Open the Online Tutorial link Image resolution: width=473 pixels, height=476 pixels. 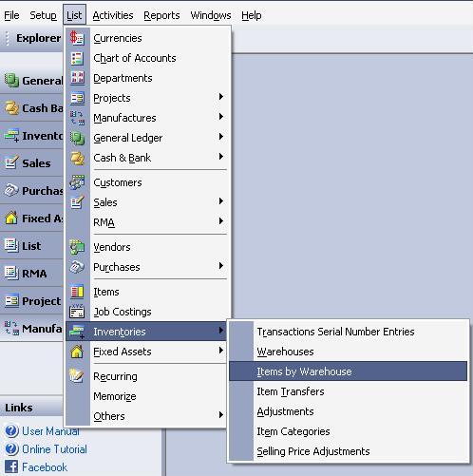coord(54,449)
